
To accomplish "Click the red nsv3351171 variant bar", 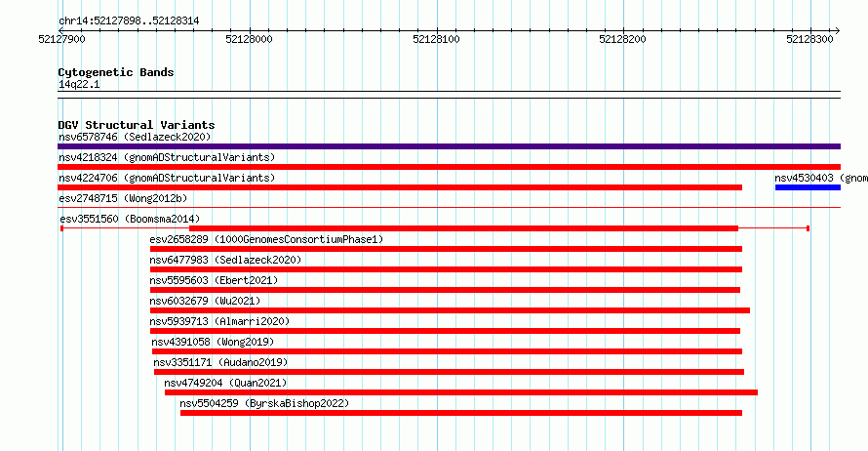I will click(x=449, y=372).
